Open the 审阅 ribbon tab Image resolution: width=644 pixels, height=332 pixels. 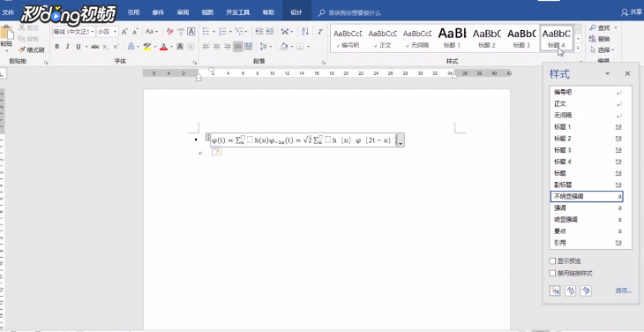[x=183, y=12]
